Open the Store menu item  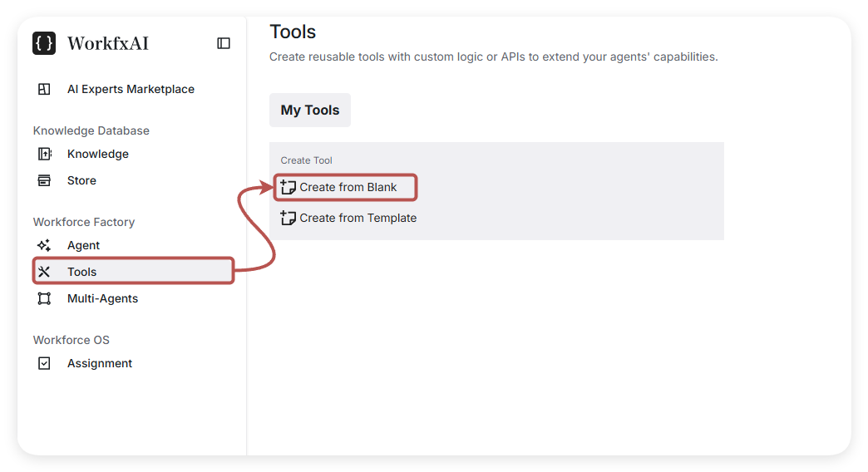(x=81, y=180)
